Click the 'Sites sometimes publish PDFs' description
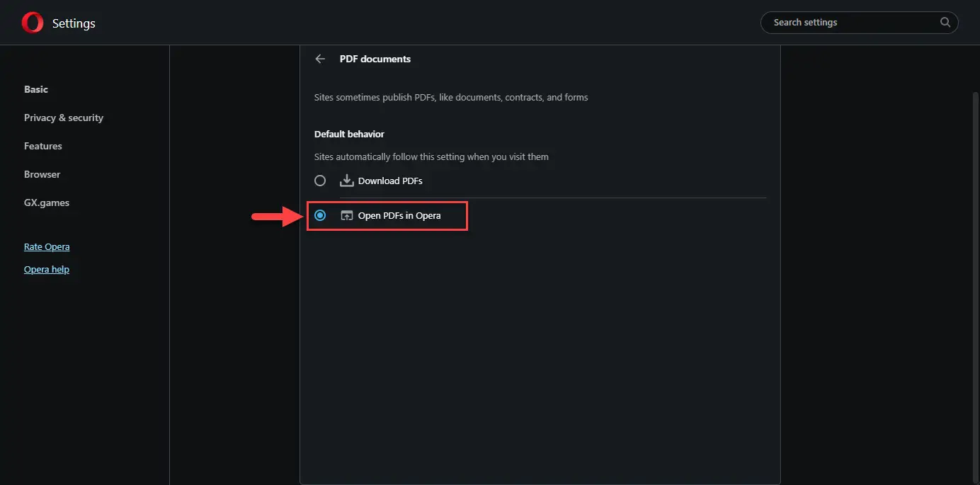 [451, 97]
